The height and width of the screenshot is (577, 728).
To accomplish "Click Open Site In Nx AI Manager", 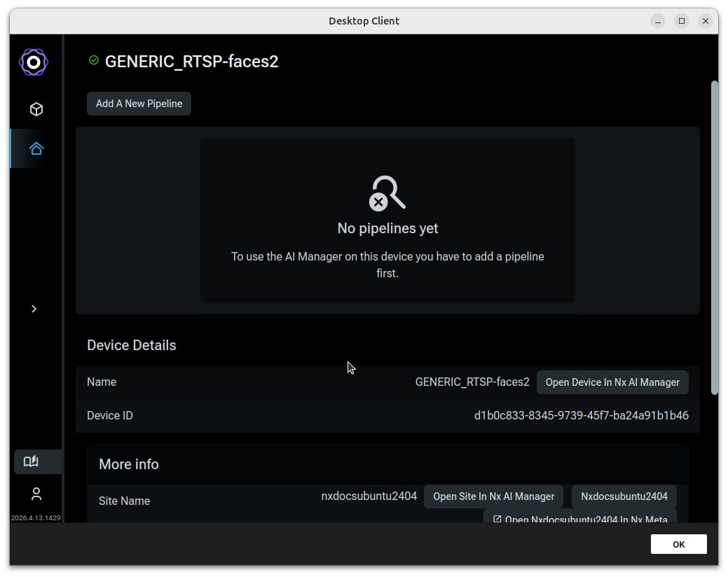I will (493, 496).
